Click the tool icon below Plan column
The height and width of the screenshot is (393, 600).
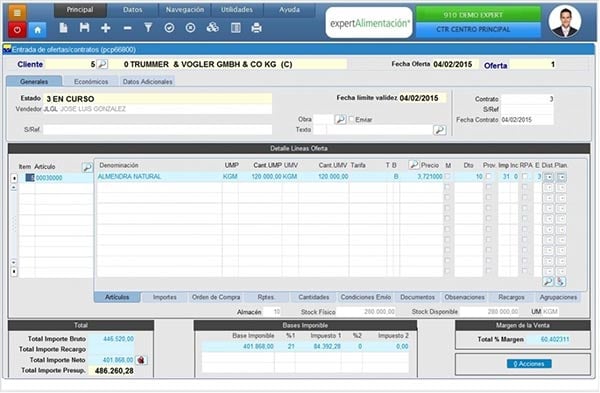(x=561, y=282)
